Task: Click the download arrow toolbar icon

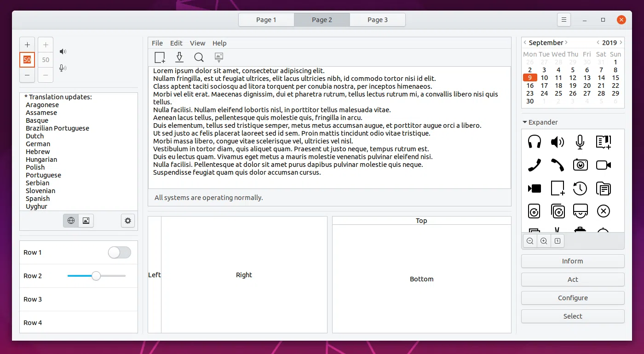Action: click(x=179, y=57)
